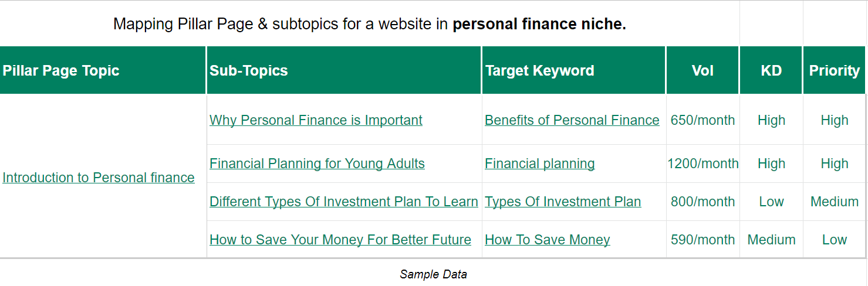Open Different Types Of Investment Plan link
Image resolution: width=868 pixels, height=286 pixels.
344,202
